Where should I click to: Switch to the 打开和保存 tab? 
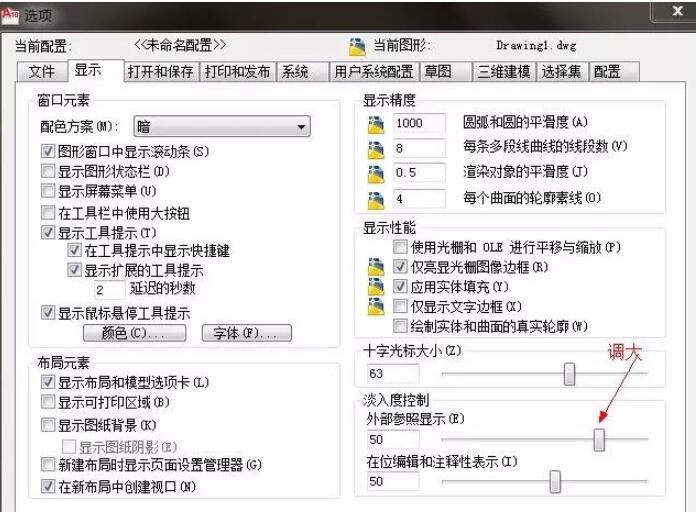point(161,72)
